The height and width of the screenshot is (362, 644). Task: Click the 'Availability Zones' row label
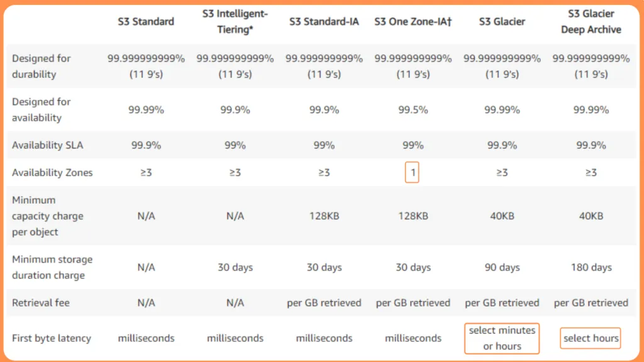pos(52,173)
